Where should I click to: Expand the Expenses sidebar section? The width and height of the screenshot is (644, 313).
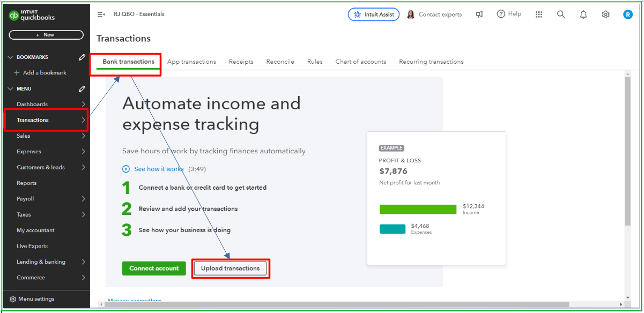[x=28, y=151]
